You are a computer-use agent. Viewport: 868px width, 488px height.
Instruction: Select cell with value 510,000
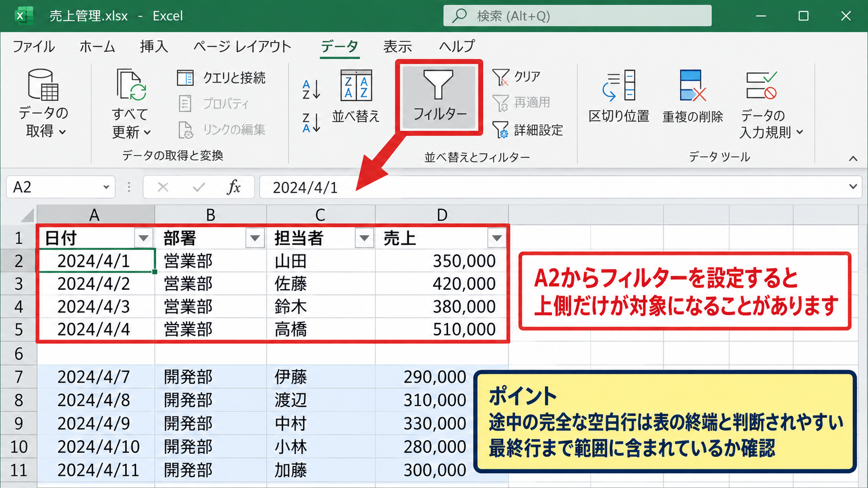tap(442, 329)
